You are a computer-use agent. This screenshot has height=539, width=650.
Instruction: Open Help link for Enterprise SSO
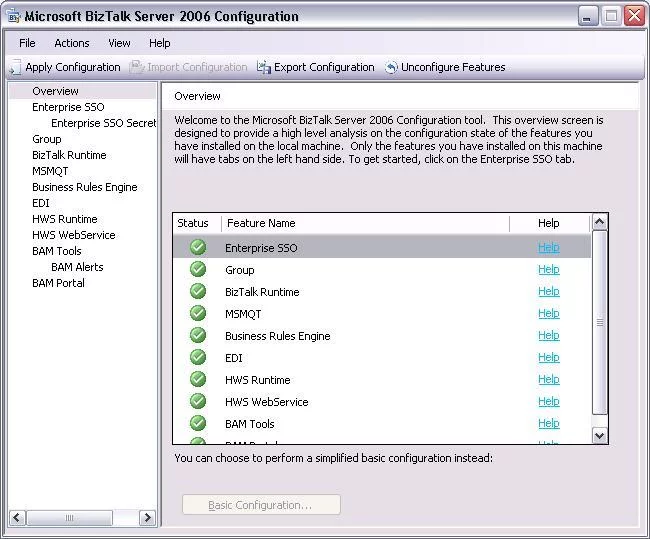pyautogui.click(x=549, y=248)
